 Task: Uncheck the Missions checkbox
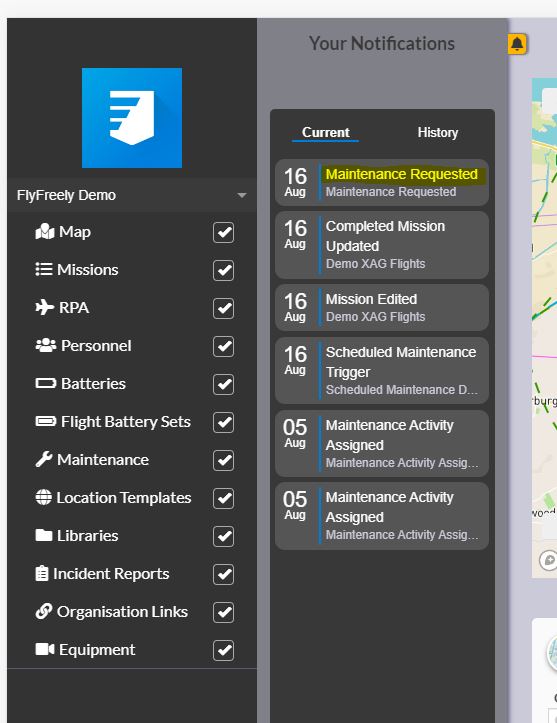point(223,270)
